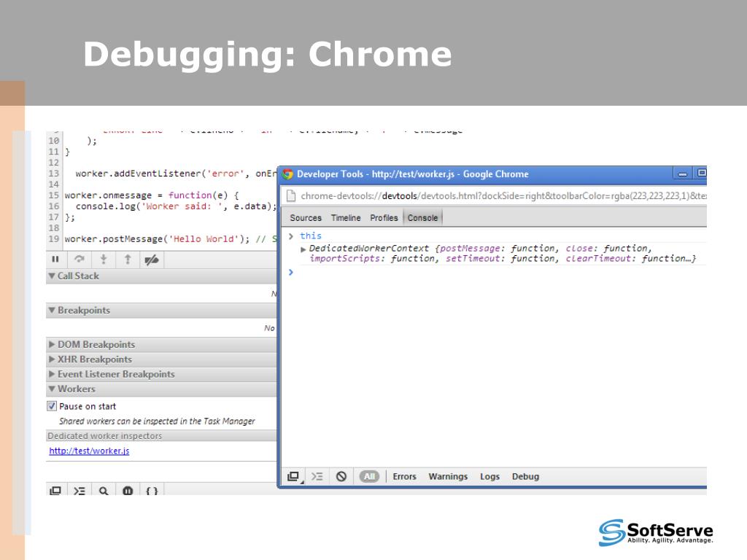Expand DedicatedWorkerContext object in console
Viewport: 747px width, 560px height.
click(x=303, y=249)
